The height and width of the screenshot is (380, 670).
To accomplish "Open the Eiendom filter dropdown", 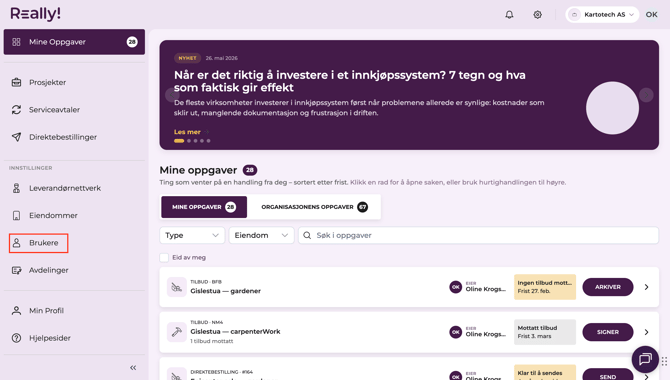I will coord(261,236).
